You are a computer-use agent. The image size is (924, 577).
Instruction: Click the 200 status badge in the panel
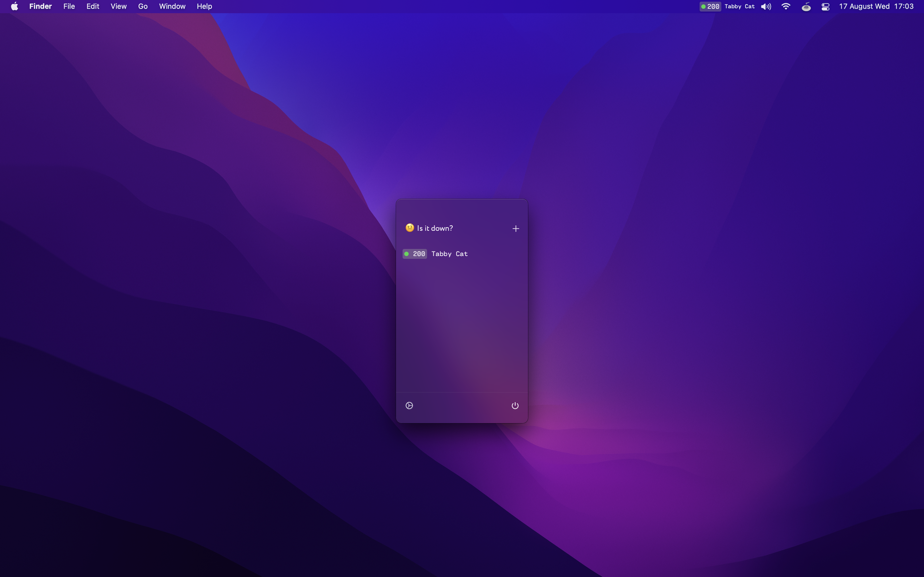point(415,254)
